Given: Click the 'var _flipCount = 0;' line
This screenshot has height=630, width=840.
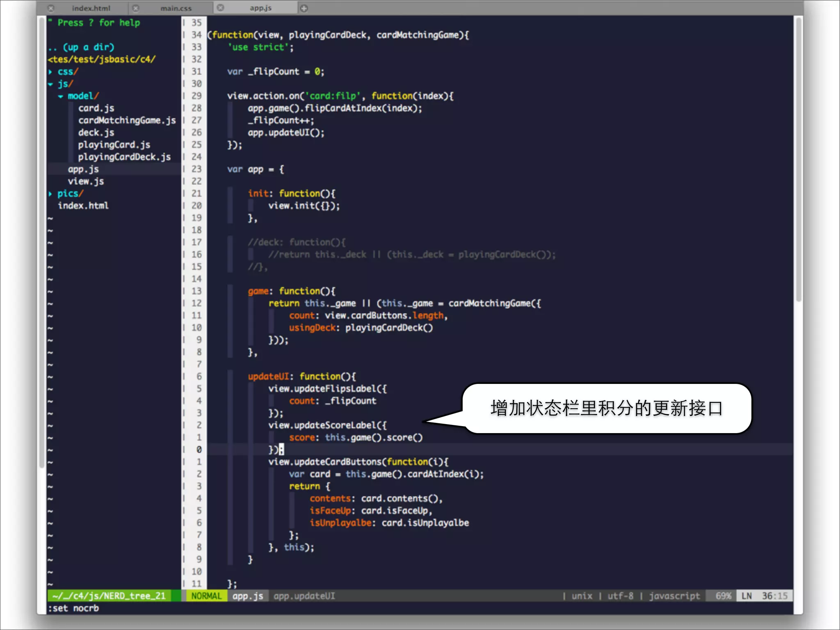Looking at the screenshot, I should [276, 72].
